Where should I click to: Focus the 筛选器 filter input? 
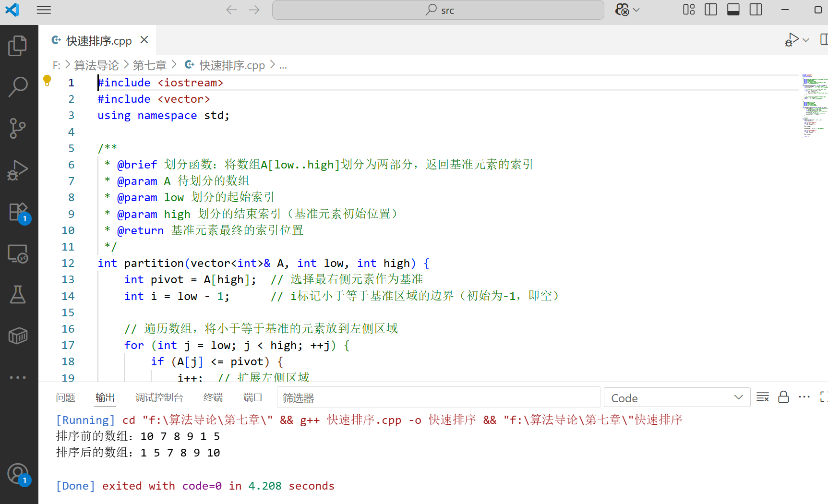[439, 397]
